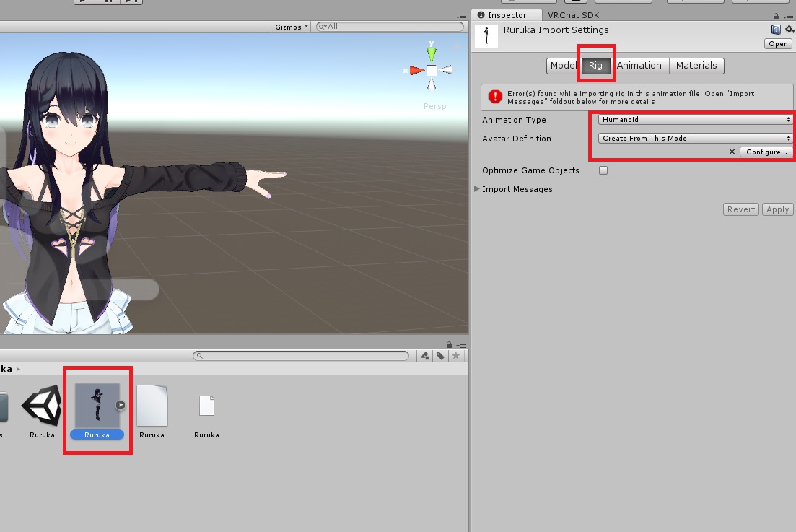Screen dimensions: 796x532
Task: Click the Apply button
Action: pos(777,209)
